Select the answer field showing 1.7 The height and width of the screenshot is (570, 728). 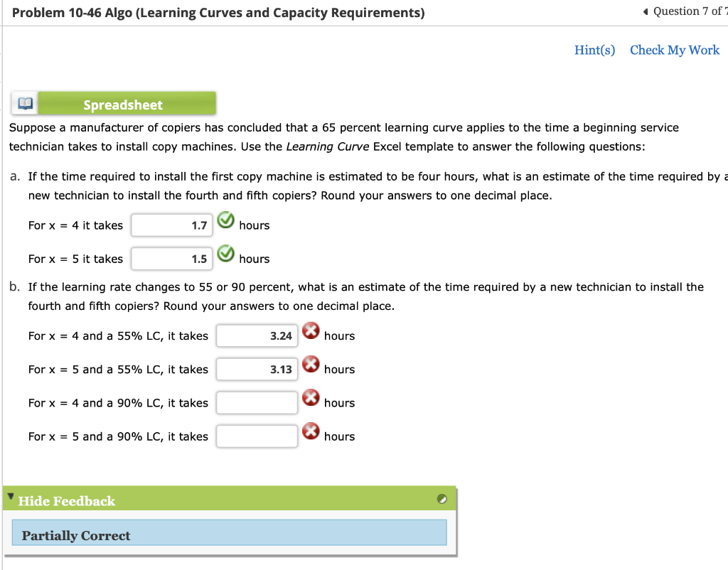(171, 225)
